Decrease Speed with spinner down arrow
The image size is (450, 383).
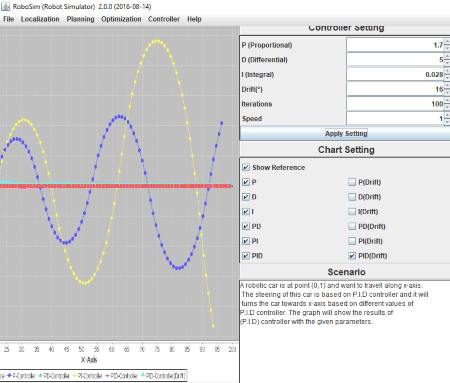tap(447, 122)
